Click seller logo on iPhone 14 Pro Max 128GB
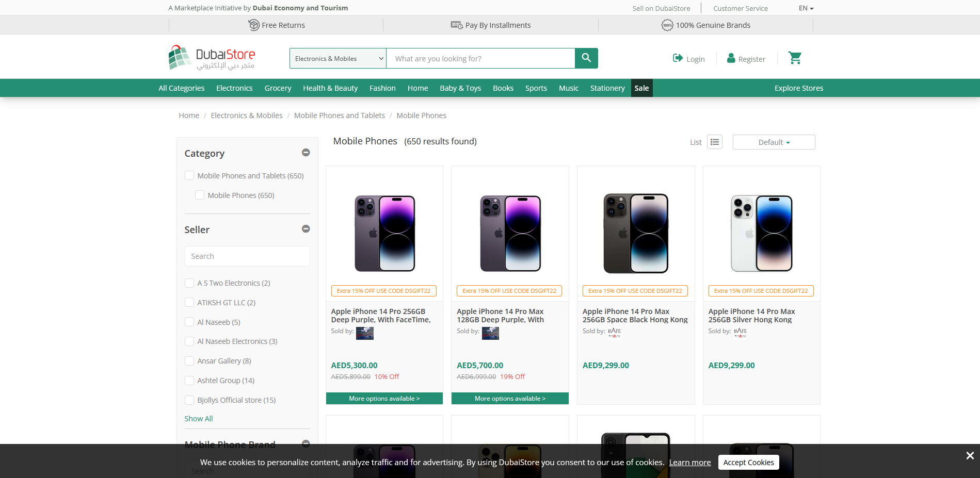 click(490, 333)
